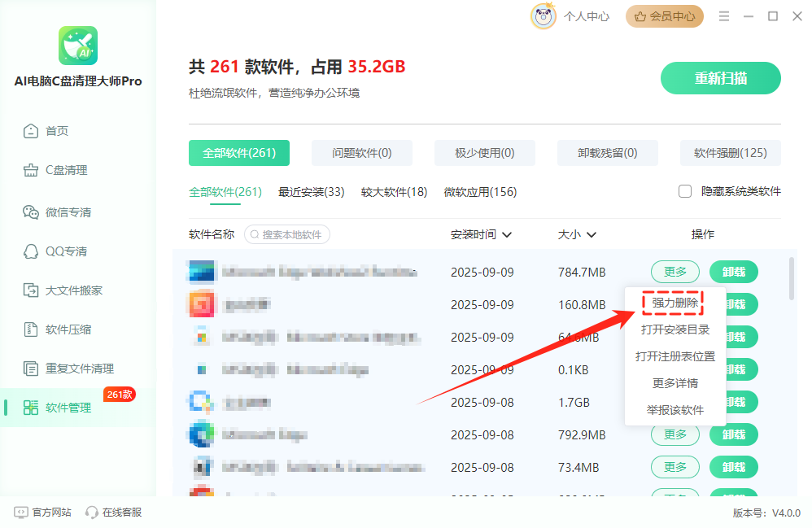Click the 重新扫描 button
This screenshot has width=812, height=528.
[x=720, y=78]
